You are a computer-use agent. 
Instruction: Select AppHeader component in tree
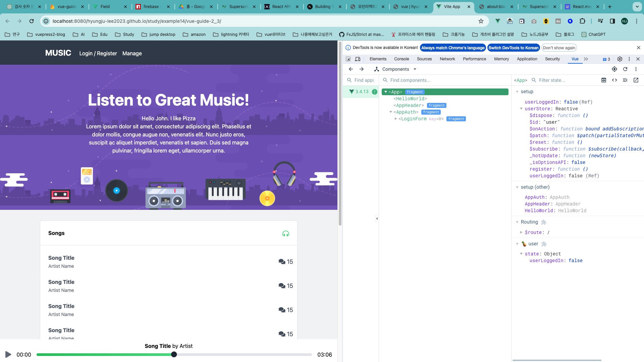click(409, 105)
